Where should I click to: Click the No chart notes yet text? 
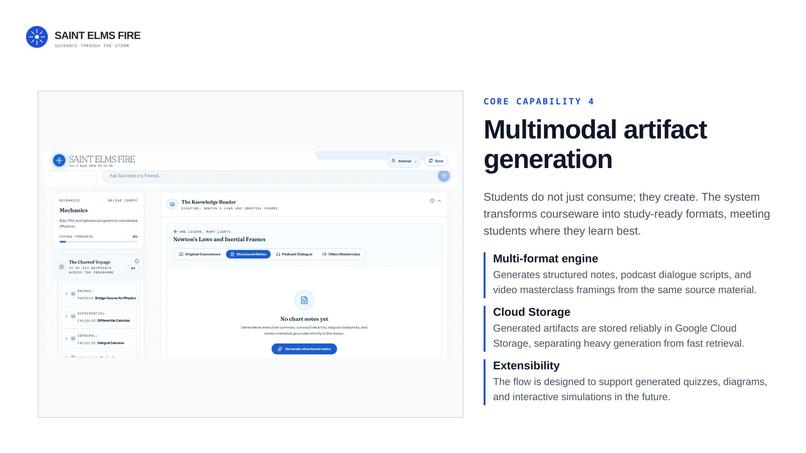[x=304, y=319]
